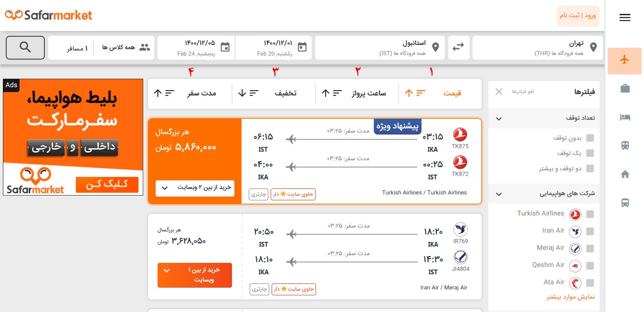Open departure date calendar icon 1400/12/01

coord(302,47)
